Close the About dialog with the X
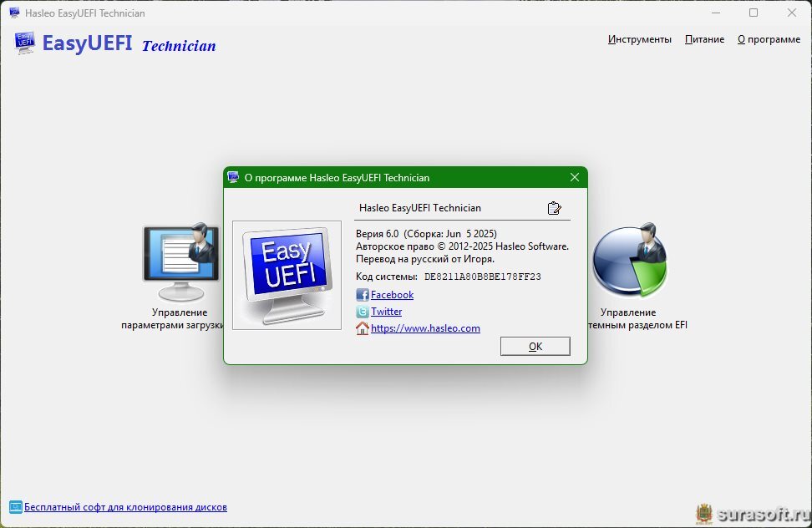Screen dimensions: 812x528 [575, 178]
